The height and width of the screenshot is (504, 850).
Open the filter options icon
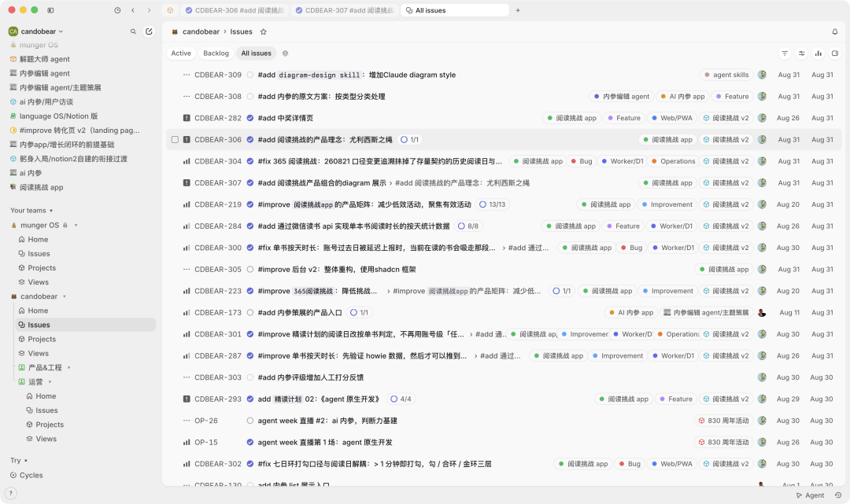point(785,53)
